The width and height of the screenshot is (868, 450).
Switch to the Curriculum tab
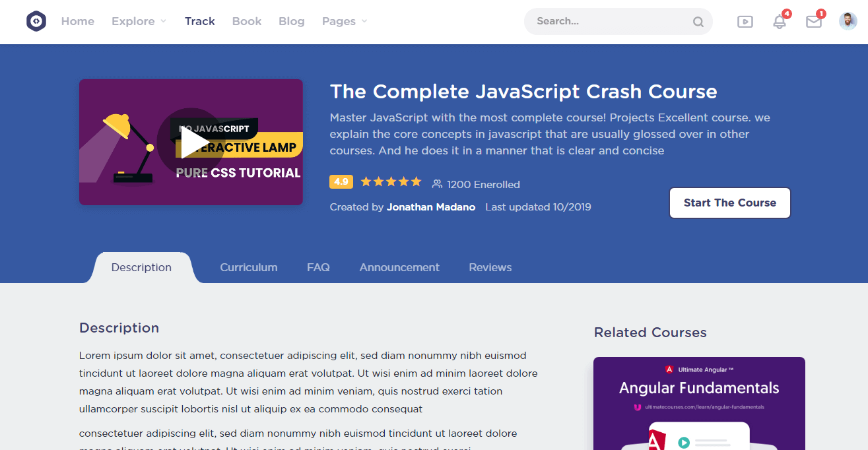point(248,267)
